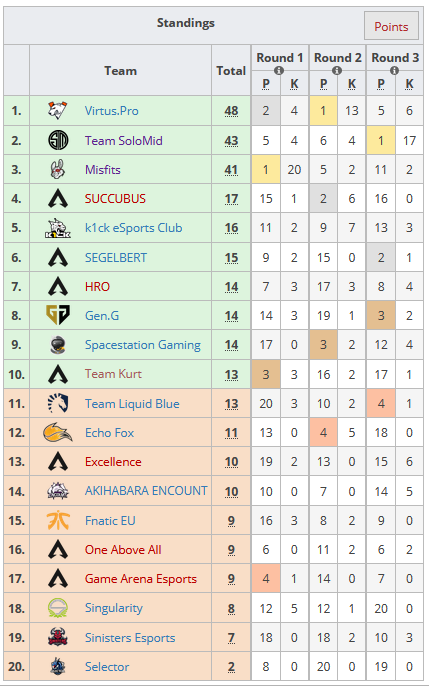The height and width of the screenshot is (686, 429).
Task: Click the Team Liquid Blue logo icon
Action: pyautogui.click(x=58, y=403)
